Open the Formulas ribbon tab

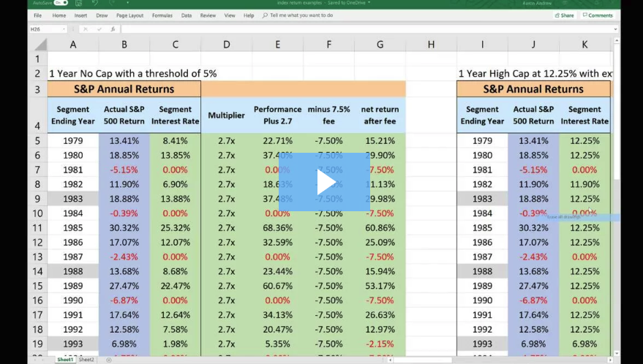coord(162,15)
